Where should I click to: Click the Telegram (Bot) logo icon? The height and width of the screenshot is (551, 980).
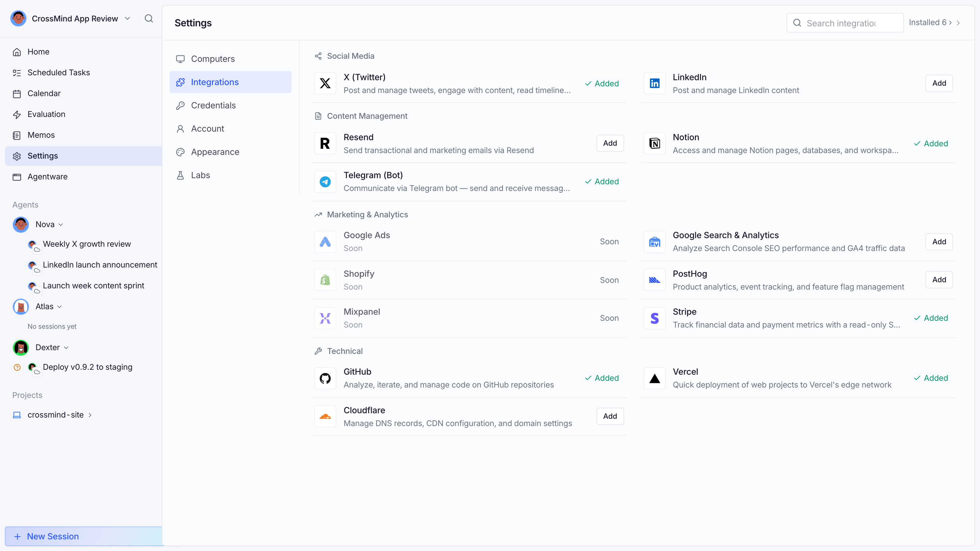[325, 182]
